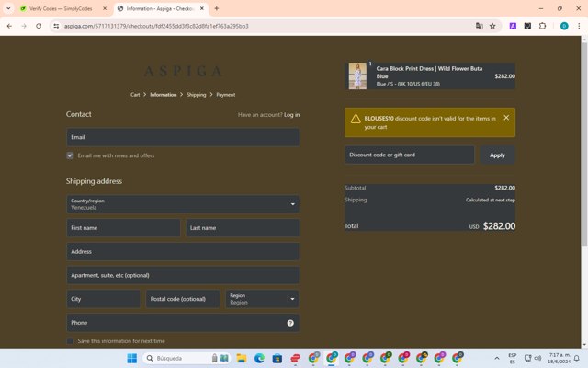Open the volume control in tray

(x=537, y=358)
